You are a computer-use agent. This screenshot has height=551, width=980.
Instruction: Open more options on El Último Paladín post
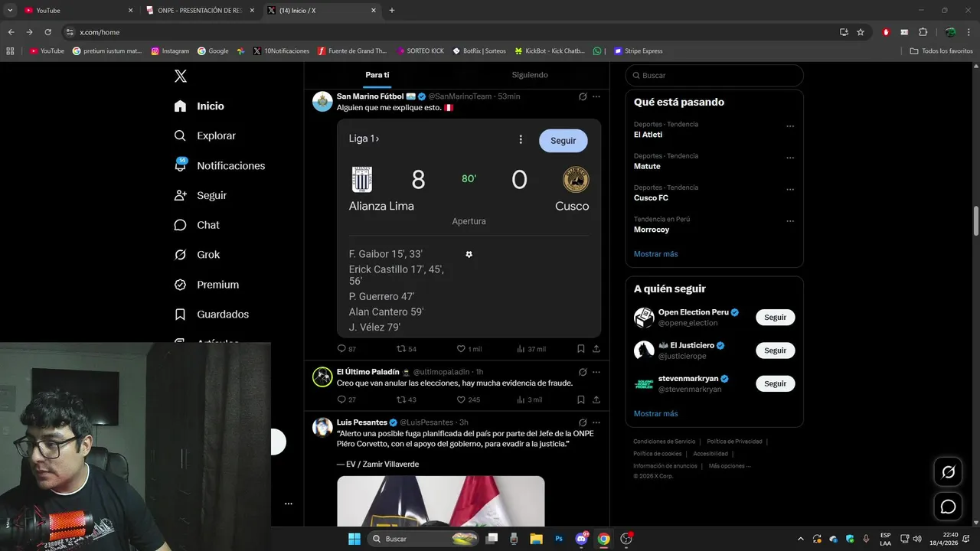coord(596,372)
